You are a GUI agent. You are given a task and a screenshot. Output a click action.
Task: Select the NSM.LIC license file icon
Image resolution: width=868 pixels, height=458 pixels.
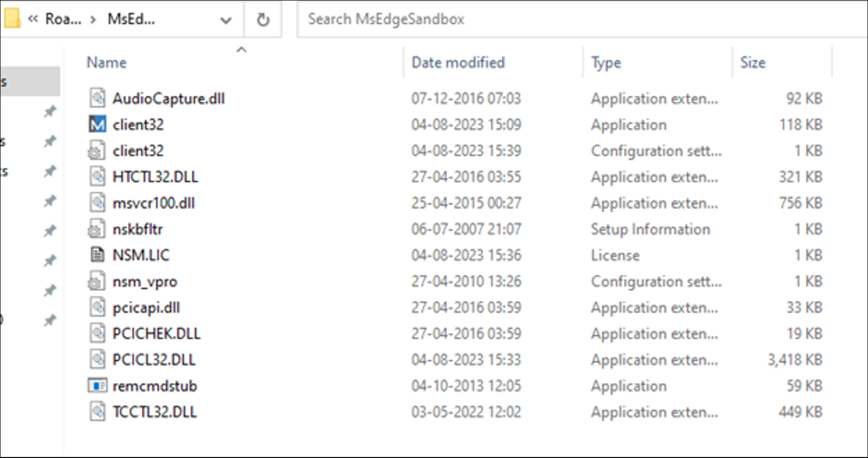point(97,255)
